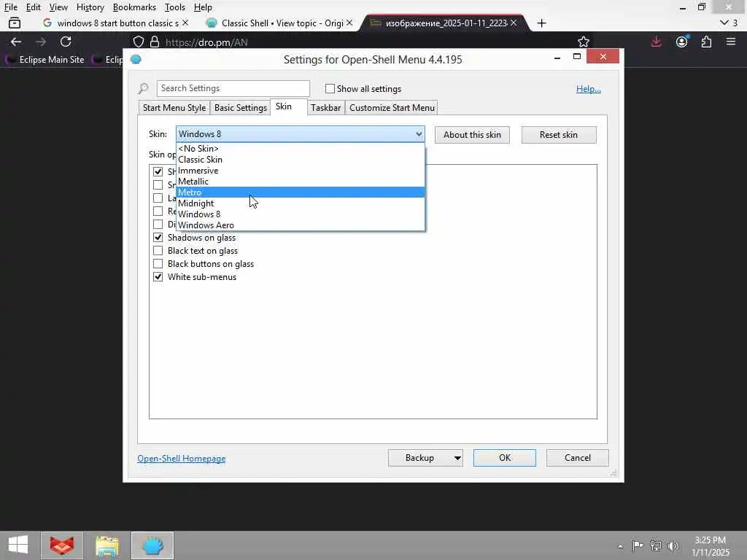Toggle White sub-menus checkbox
Image resolution: width=747 pixels, height=560 pixels.
(x=158, y=276)
